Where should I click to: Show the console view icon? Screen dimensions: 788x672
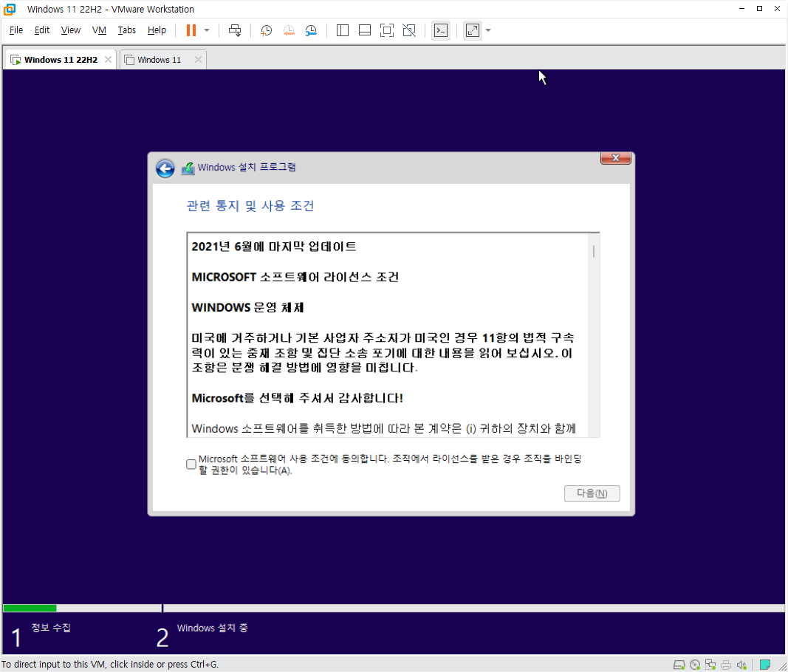(441, 30)
